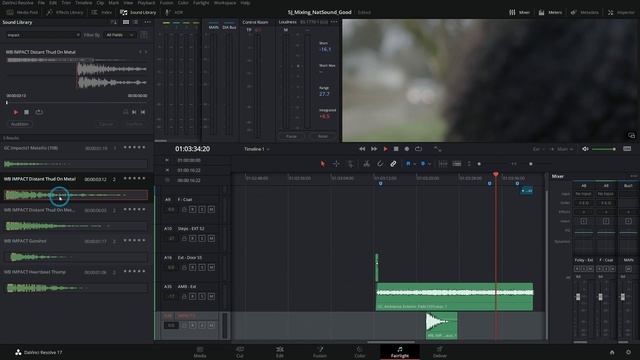The image size is (640, 360).
Task: Mute the A9 F - Chair track
Action: (x=211, y=209)
